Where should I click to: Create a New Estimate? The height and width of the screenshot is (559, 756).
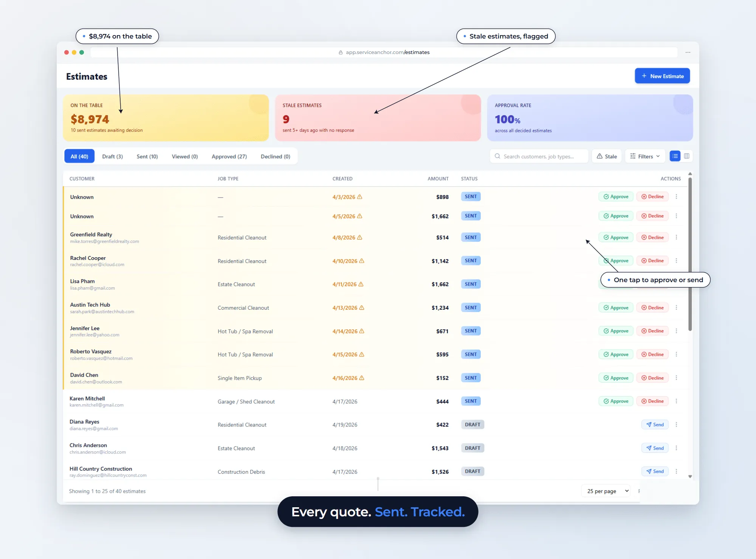[x=662, y=76]
